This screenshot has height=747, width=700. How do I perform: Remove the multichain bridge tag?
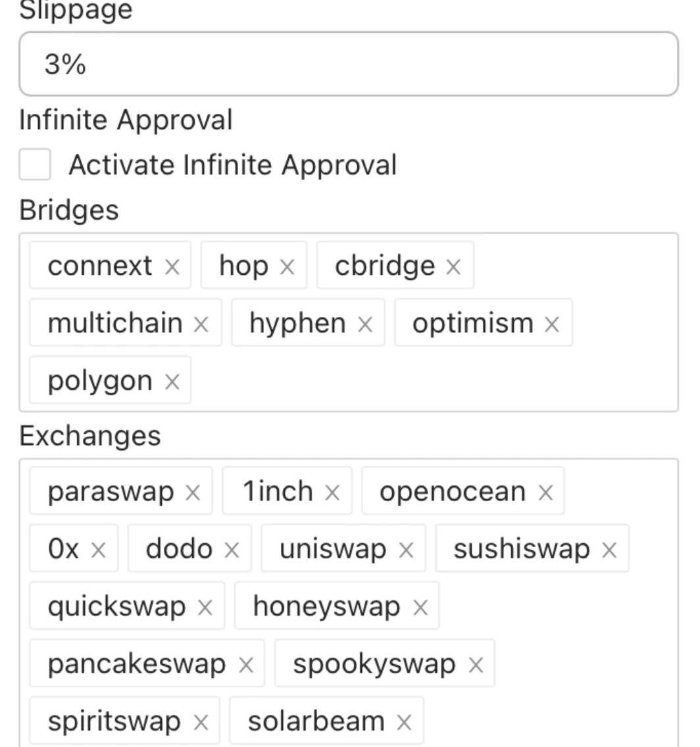pyautogui.click(x=201, y=324)
